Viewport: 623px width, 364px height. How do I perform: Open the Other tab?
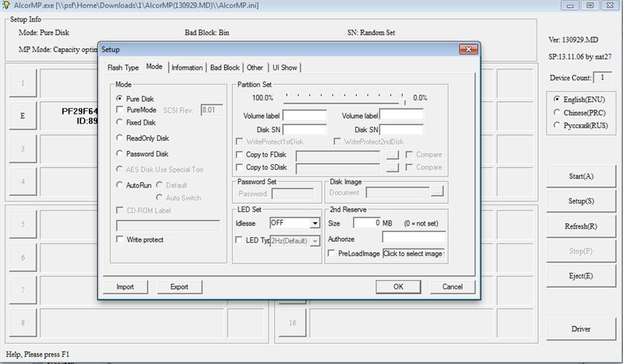(x=255, y=68)
